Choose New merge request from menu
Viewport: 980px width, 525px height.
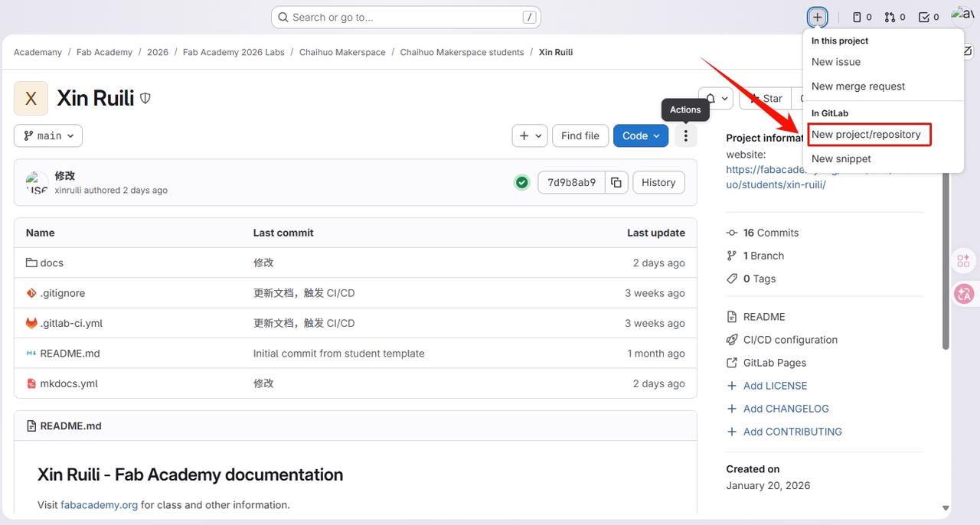(x=857, y=86)
